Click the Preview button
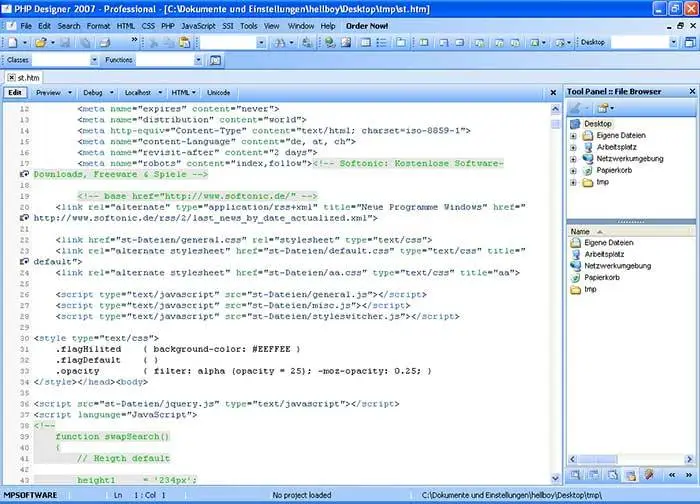This screenshot has height=504, width=700. click(x=48, y=93)
